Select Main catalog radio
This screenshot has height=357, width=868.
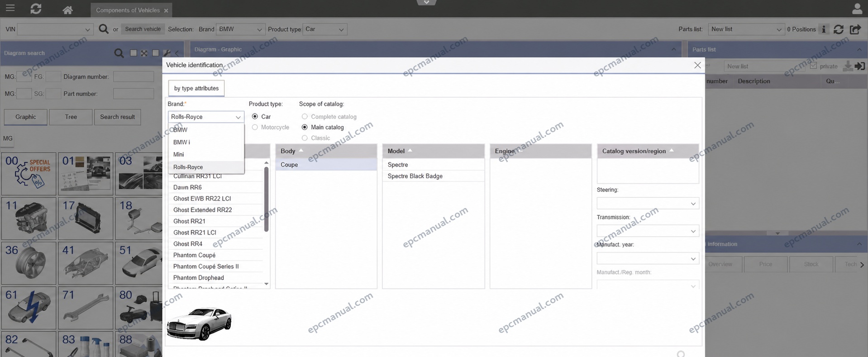[x=305, y=127]
